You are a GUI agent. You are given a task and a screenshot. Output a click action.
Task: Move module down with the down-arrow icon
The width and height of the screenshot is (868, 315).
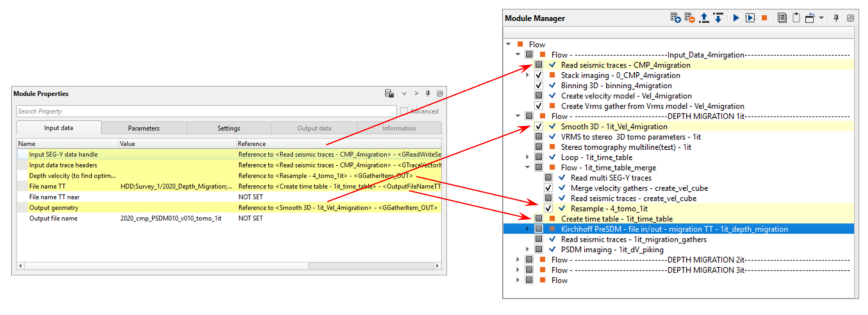pyautogui.click(x=718, y=18)
